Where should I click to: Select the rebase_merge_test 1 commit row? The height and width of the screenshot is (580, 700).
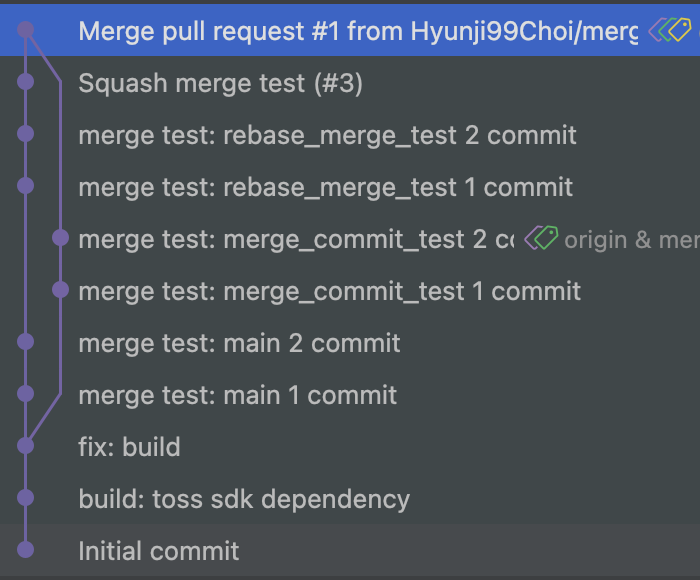tap(325, 187)
